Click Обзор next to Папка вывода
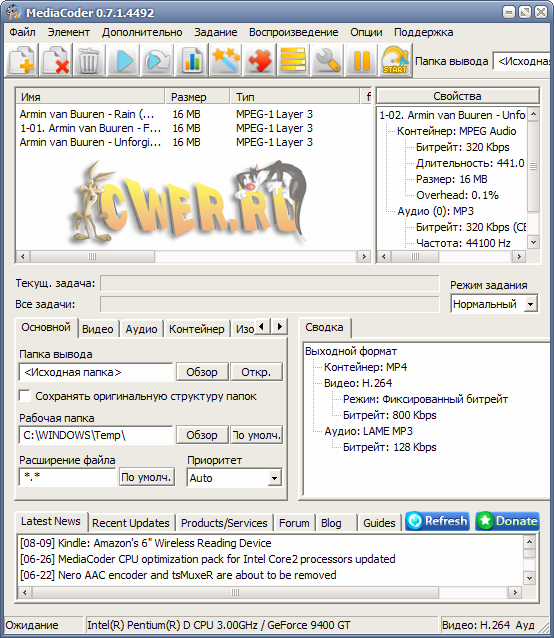554x638 pixels. pyautogui.click(x=202, y=372)
